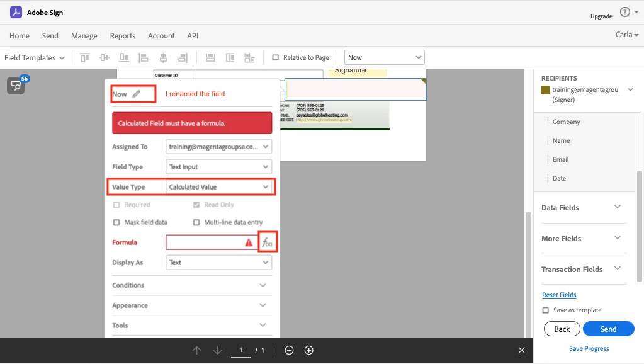
Task: Toggle the Read Only checkbox
Action: (x=196, y=205)
